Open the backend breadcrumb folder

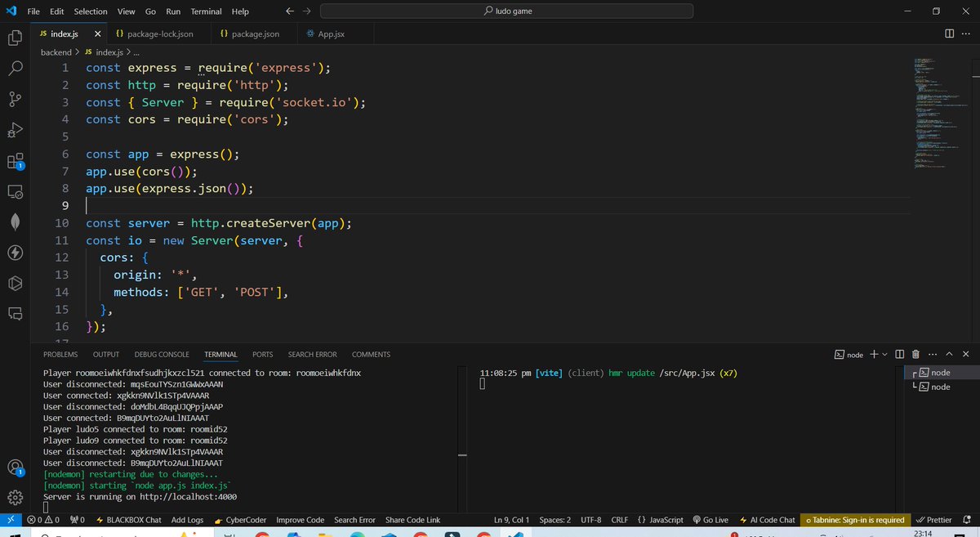pos(56,51)
